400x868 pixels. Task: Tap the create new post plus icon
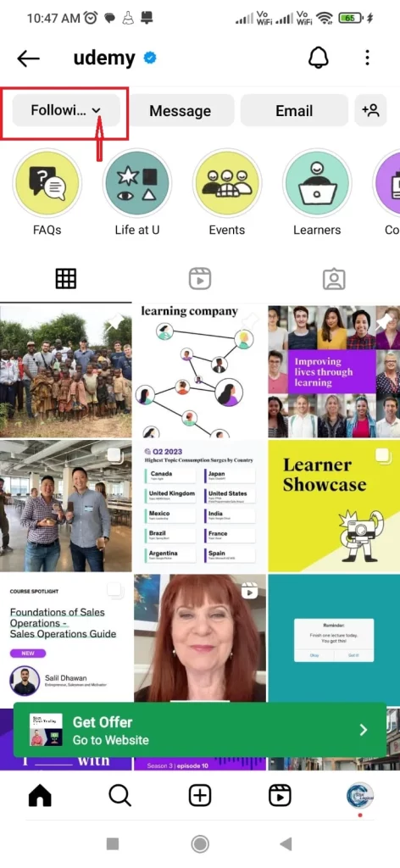[x=200, y=796]
